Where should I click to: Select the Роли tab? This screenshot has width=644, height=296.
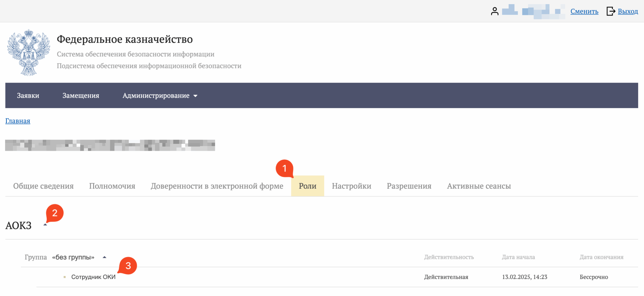click(308, 186)
